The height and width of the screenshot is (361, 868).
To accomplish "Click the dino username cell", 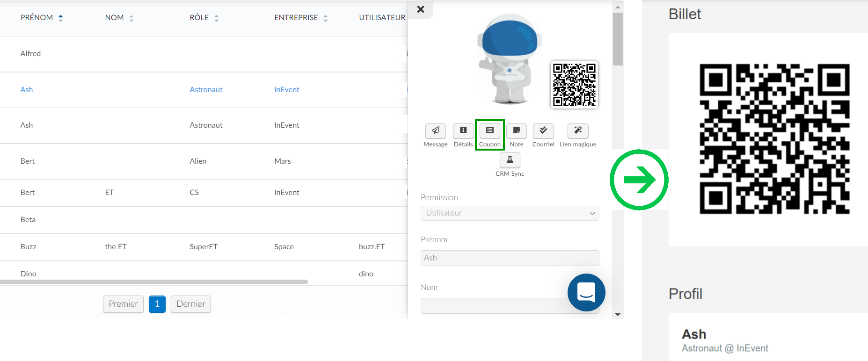I will [x=366, y=274].
